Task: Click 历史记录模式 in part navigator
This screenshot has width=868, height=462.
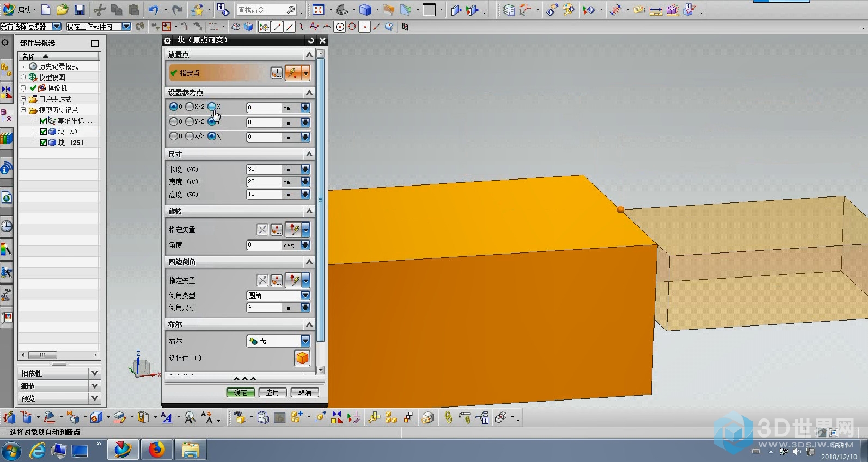Action: [58, 66]
